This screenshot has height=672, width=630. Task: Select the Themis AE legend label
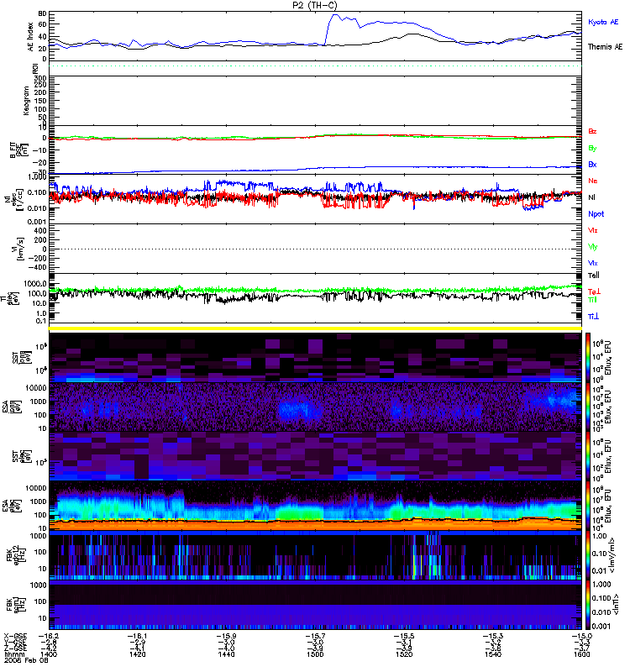(605, 47)
